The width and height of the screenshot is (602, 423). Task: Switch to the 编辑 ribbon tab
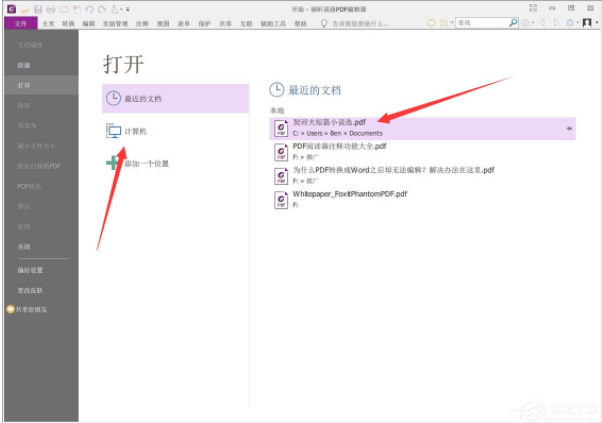89,24
